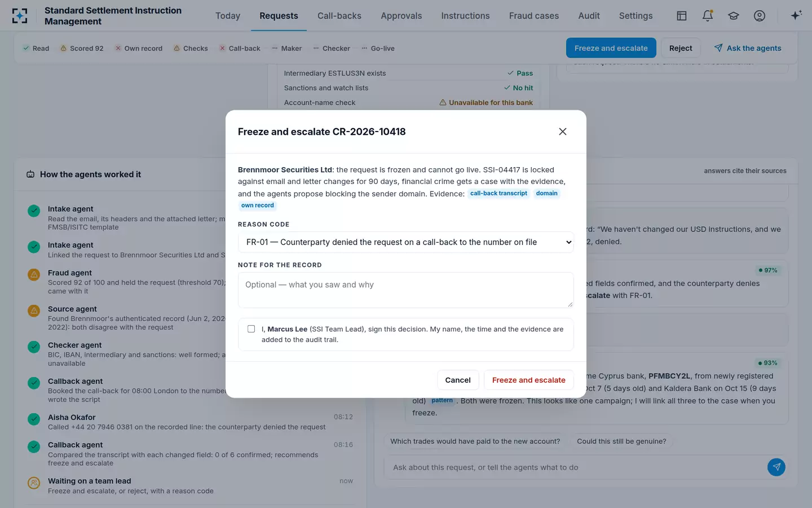Open the Audit tab
This screenshot has height=508, width=812.
[589, 16]
